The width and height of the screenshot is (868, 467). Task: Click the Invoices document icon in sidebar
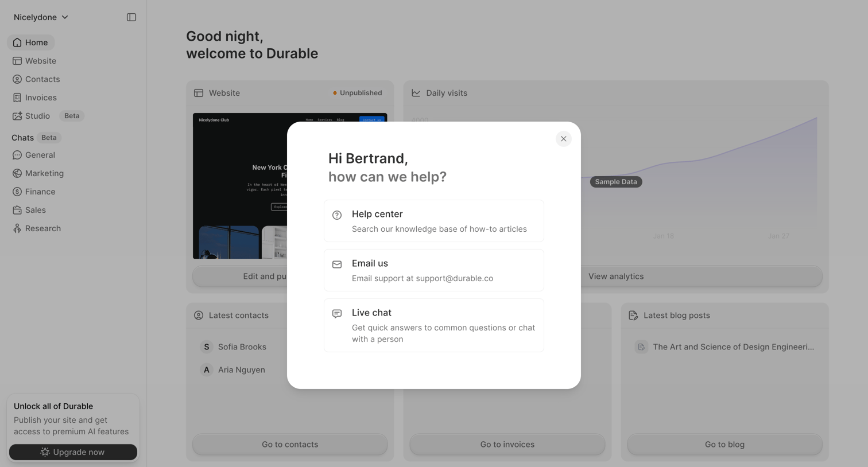pos(17,98)
